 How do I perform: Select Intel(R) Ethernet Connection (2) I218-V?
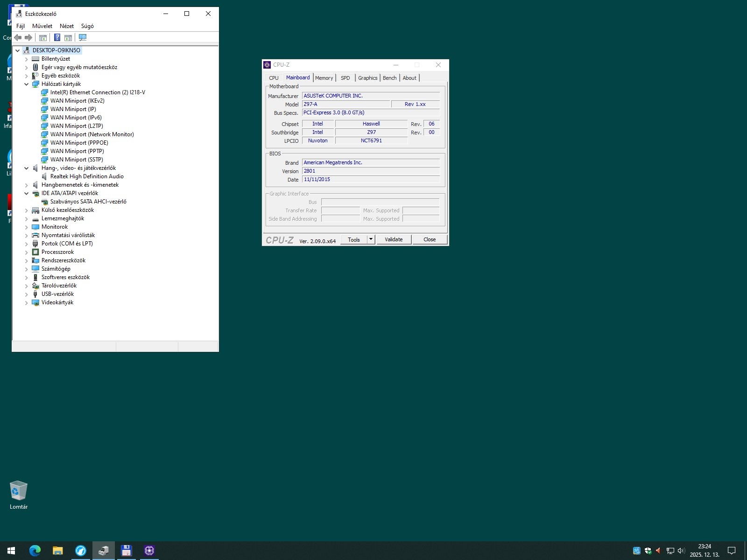(x=98, y=92)
